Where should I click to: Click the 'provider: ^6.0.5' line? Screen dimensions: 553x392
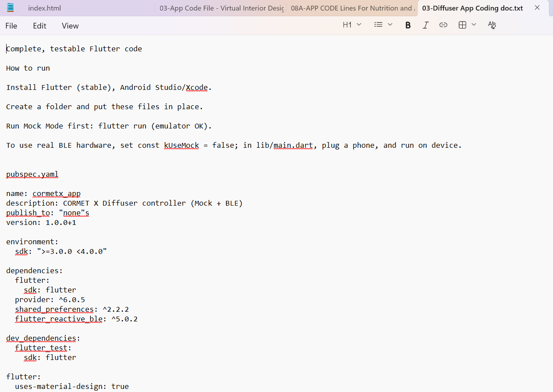coord(50,299)
